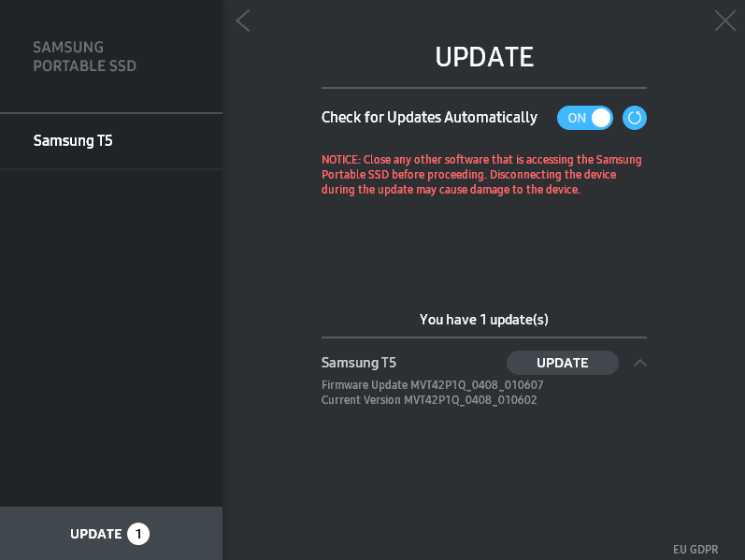The height and width of the screenshot is (560, 745).
Task: Click the refresh updates circular icon
Action: pos(635,118)
